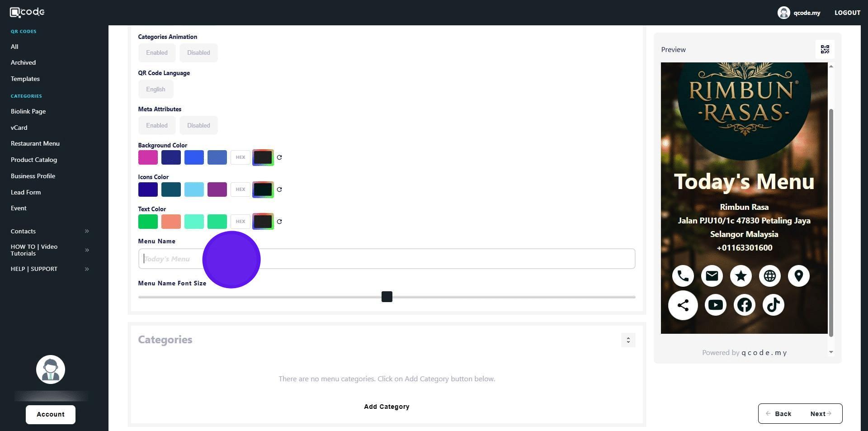Enable Categories Animation
This screenshot has width=868, height=431.
click(x=157, y=53)
